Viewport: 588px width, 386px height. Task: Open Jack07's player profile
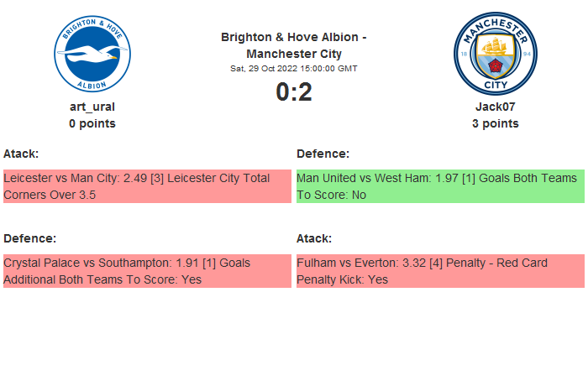495,107
